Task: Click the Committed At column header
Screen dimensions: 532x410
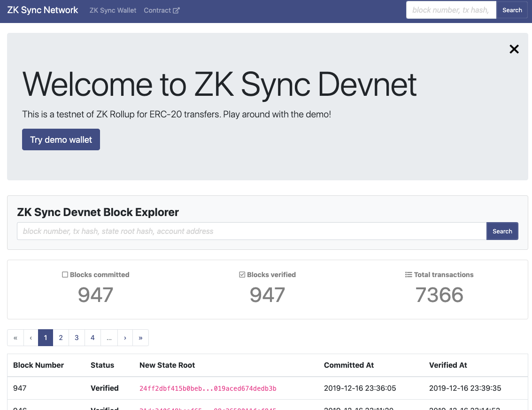Action: (x=349, y=365)
